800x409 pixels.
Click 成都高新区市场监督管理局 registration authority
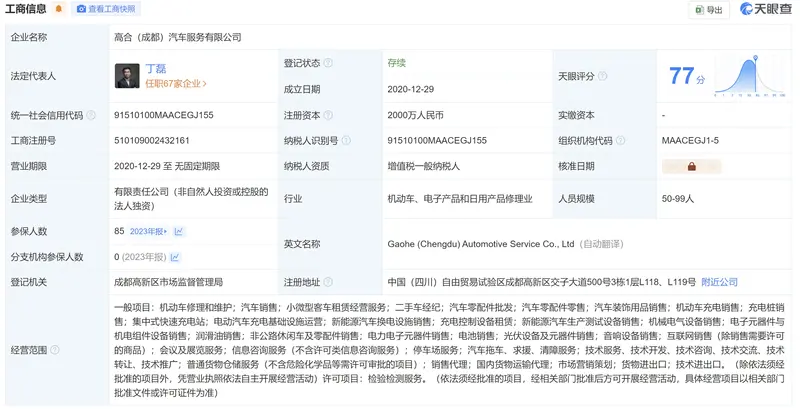click(168, 282)
